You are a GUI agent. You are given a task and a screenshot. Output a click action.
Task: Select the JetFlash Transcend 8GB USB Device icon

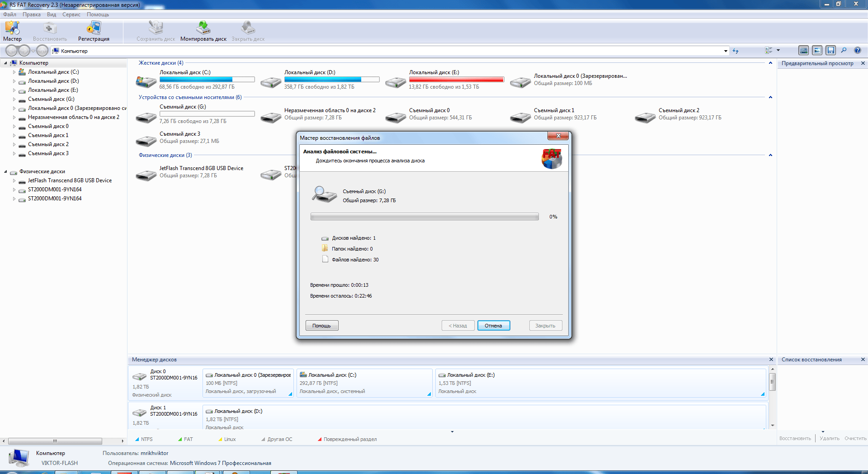146,175
